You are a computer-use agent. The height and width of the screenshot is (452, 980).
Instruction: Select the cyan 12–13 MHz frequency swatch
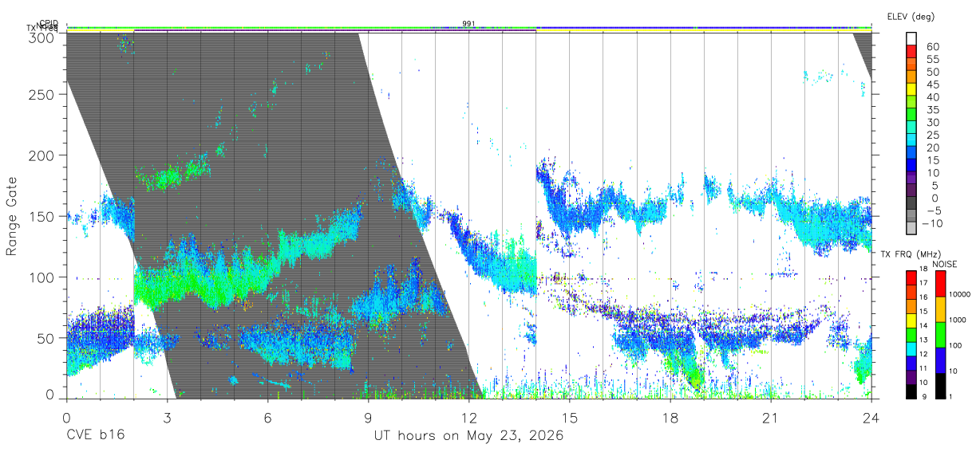(911, 349)
